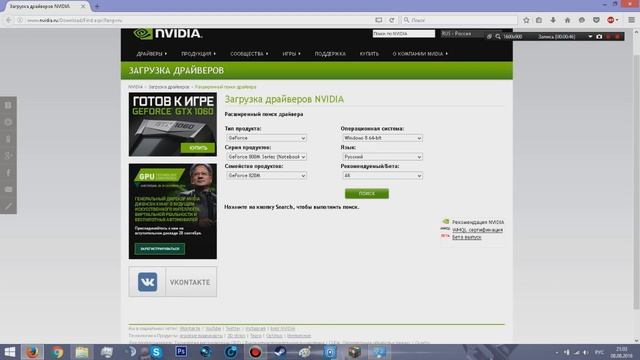Click the Firefox search box
The width and height of the screenshot is (640, 360).
(459, 20)
